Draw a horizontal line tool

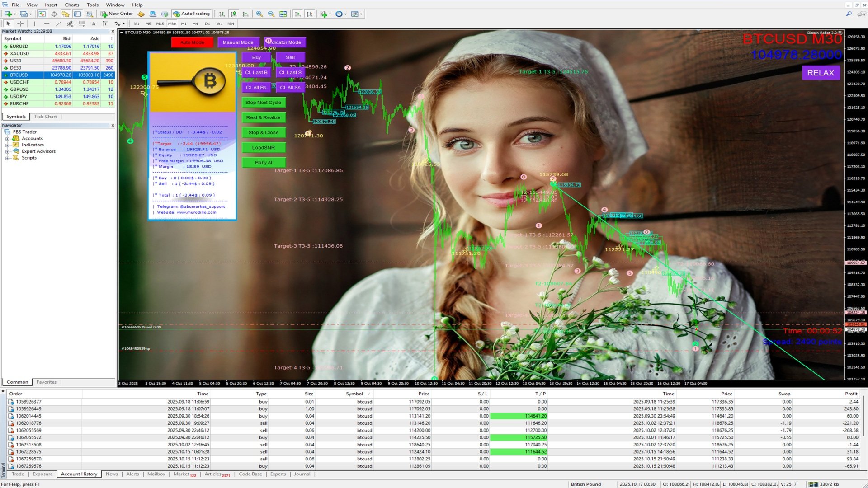tap(46, 23)
